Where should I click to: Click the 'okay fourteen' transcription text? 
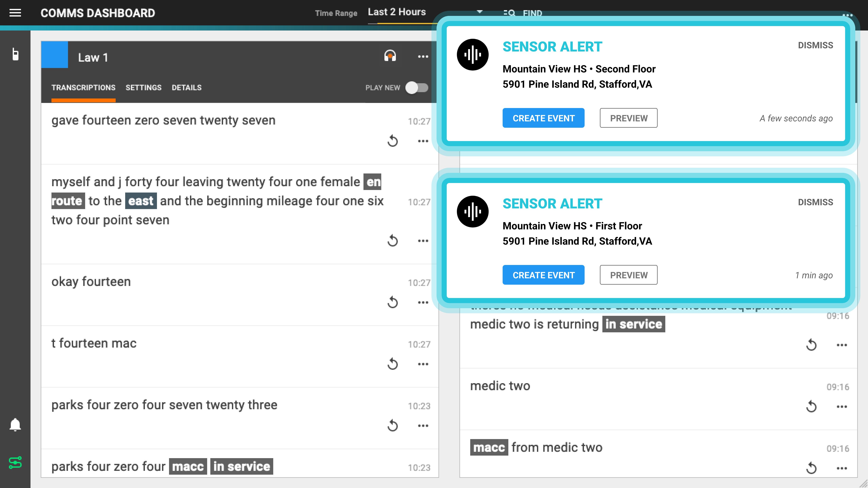[x=91, y=282]
